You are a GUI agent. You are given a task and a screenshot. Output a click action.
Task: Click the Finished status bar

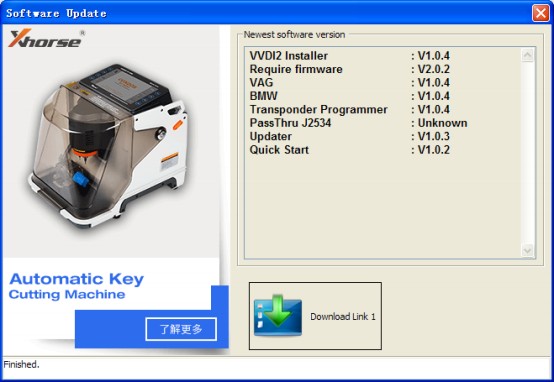[x=277, y=365]
